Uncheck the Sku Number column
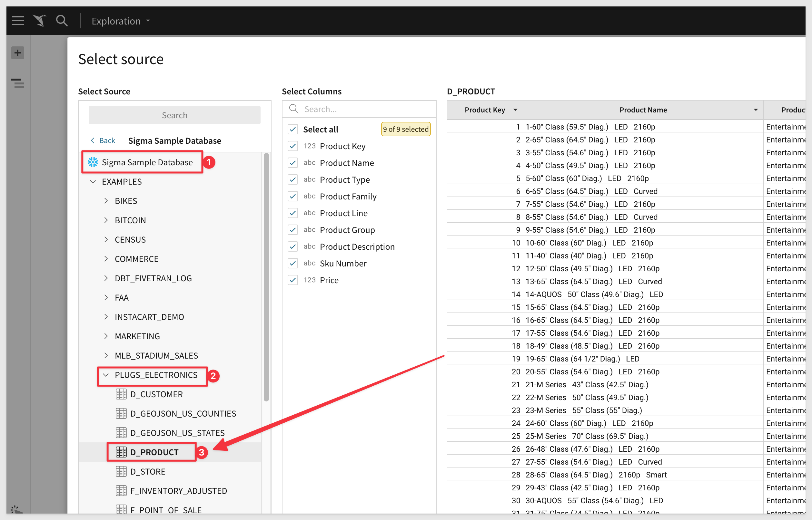812x520 pixels. 292,263
